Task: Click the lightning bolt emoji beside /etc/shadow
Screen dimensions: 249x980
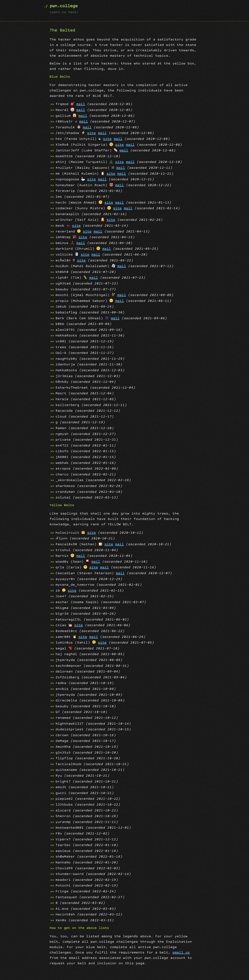Action: (x=83, y=133)
